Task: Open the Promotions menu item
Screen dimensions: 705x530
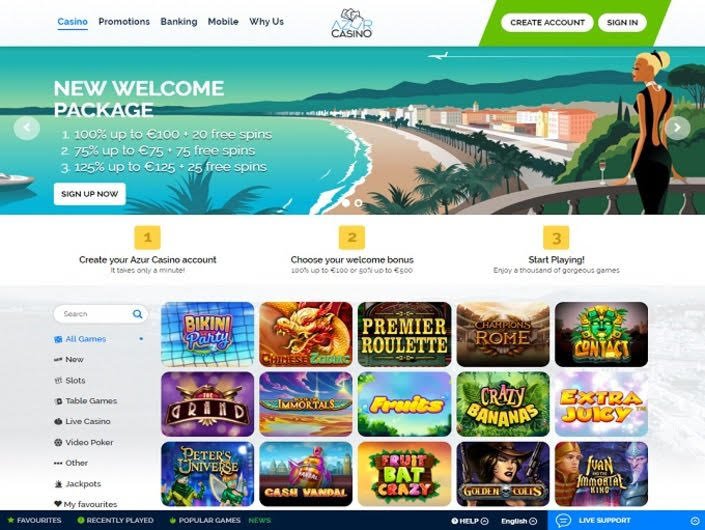Action: [124, 22]
